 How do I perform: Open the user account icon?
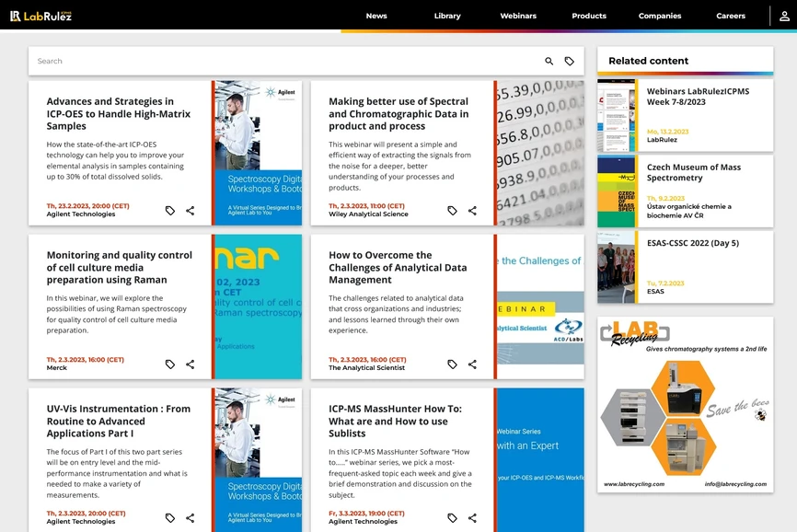[x=784, y=16]
